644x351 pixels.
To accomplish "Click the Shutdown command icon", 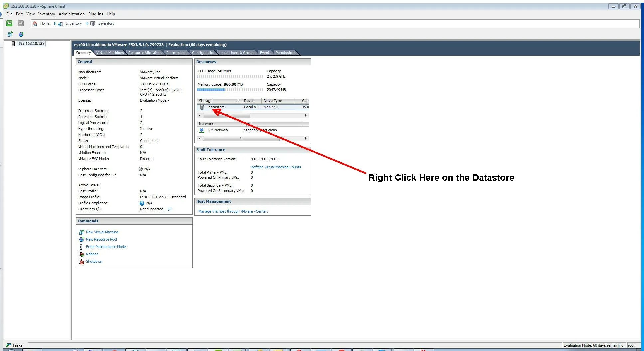I will click(81, 262).
